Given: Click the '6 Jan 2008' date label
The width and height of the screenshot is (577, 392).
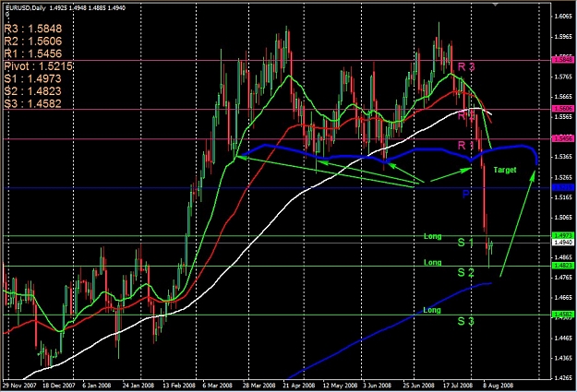Looking at the screenshot, I should (x=97, y=386).
